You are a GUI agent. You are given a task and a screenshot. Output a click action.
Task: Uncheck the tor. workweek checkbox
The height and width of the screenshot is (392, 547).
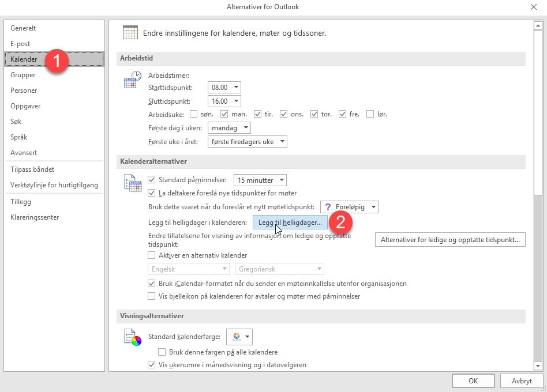(314, 114)
